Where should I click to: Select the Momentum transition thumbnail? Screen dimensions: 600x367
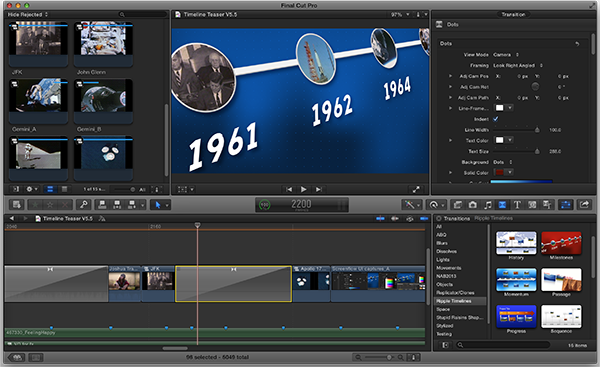coord(516,280)
